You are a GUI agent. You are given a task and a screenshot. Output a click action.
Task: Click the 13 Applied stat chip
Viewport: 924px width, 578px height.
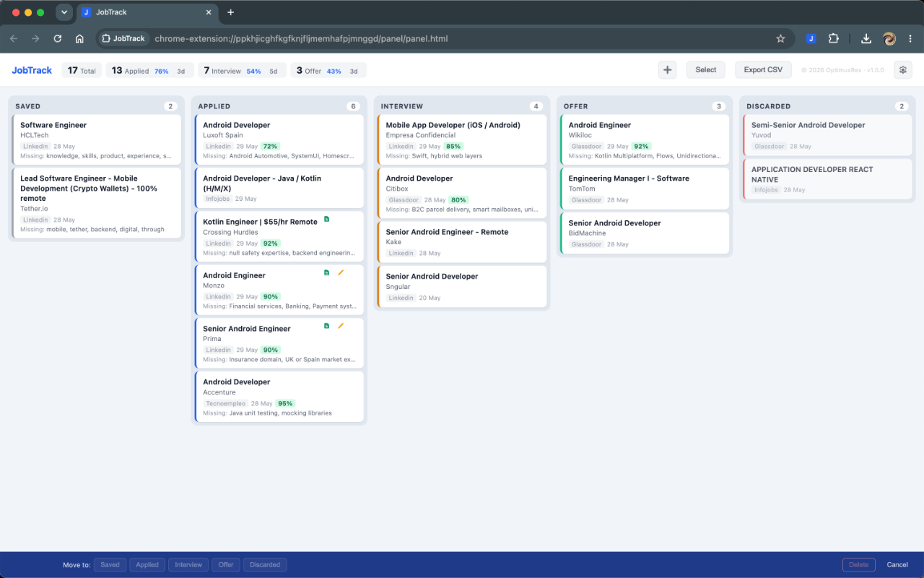coord(149,70)
